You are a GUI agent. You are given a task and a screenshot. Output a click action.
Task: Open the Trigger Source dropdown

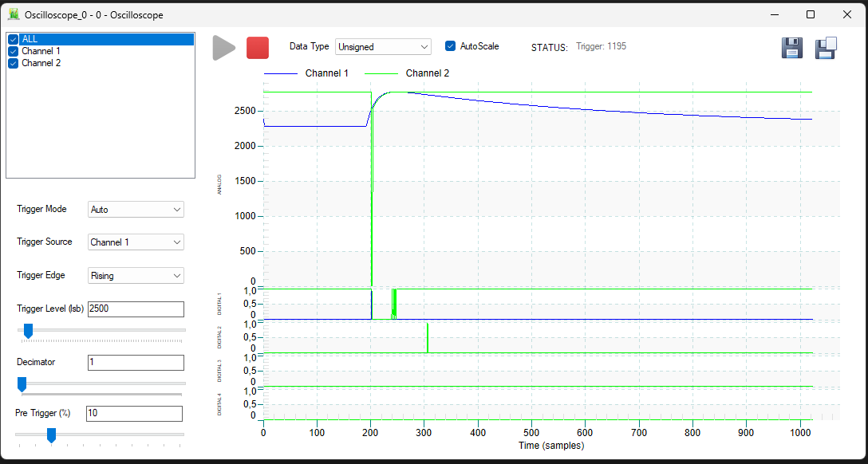pyautogui.click(x=136, y=242)
